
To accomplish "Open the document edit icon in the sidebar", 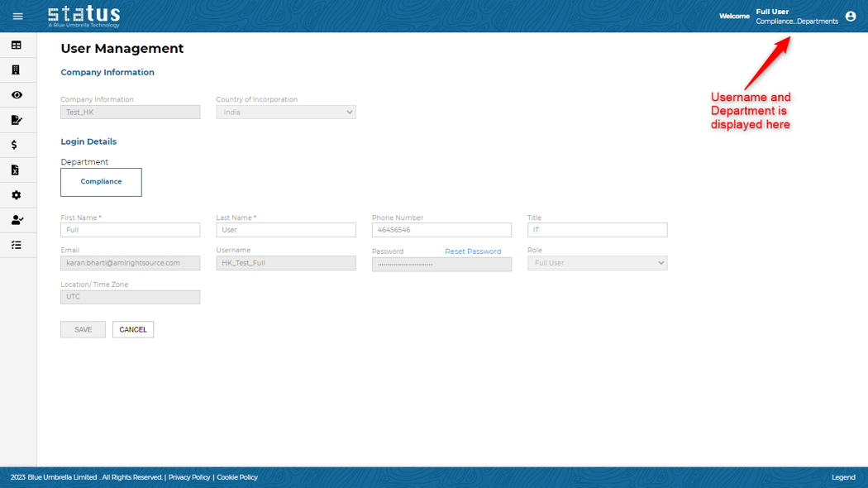I will pyautogui.click(x=17, y=120).
